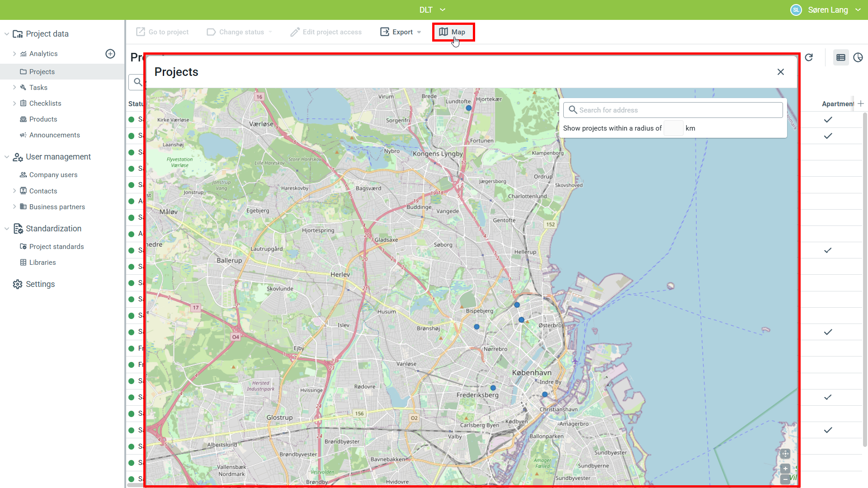Open the Settings menu item
The image size is (868, 488).
click(40, 284)
